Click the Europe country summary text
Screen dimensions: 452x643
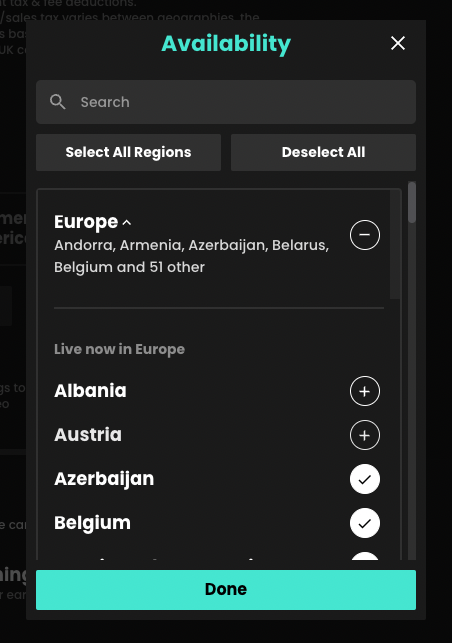pyautogui.click(x=192, y=256)
